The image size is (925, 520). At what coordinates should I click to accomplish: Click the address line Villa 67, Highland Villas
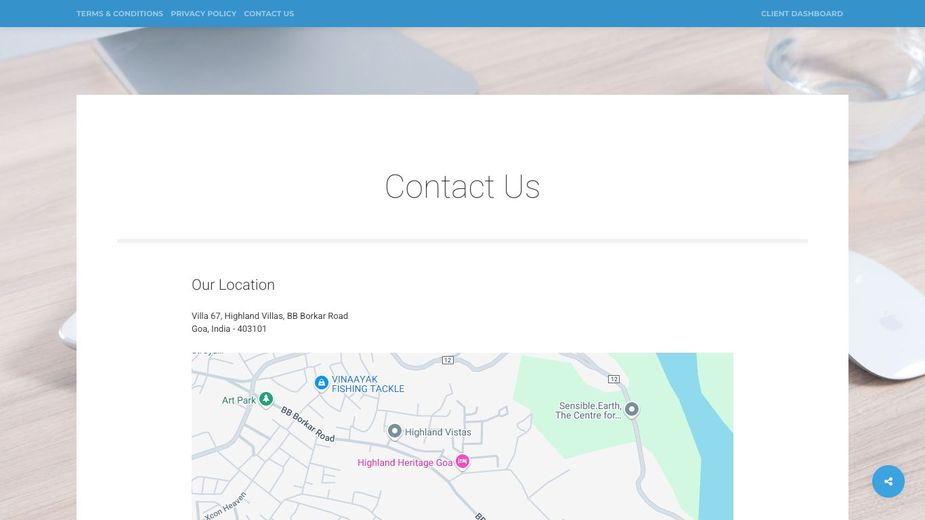pos(270,316)
